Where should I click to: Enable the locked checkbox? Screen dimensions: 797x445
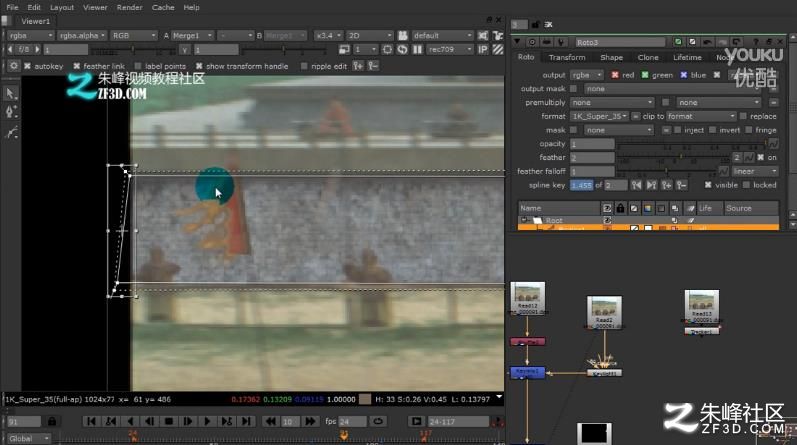point(746,185)
